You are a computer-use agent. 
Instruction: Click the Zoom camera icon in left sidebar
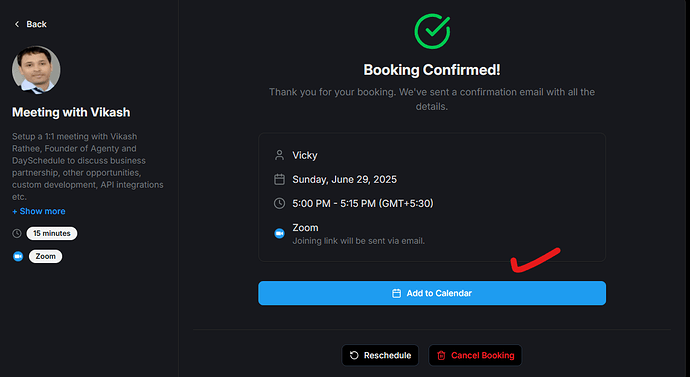tap(18, 256)
